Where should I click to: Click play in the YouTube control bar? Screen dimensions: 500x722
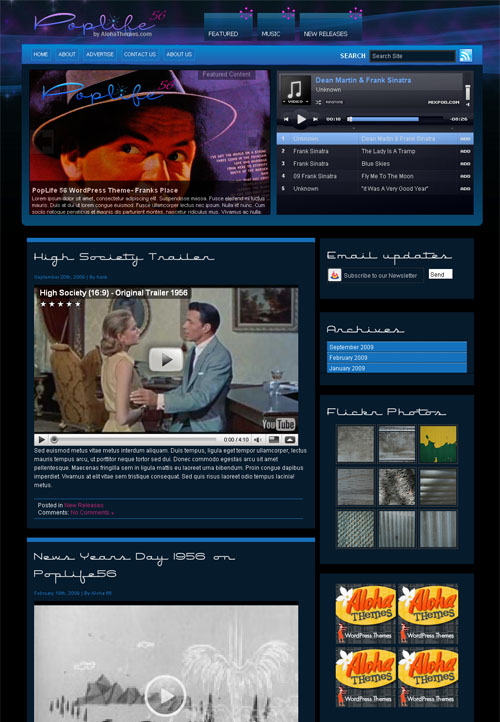41,440
